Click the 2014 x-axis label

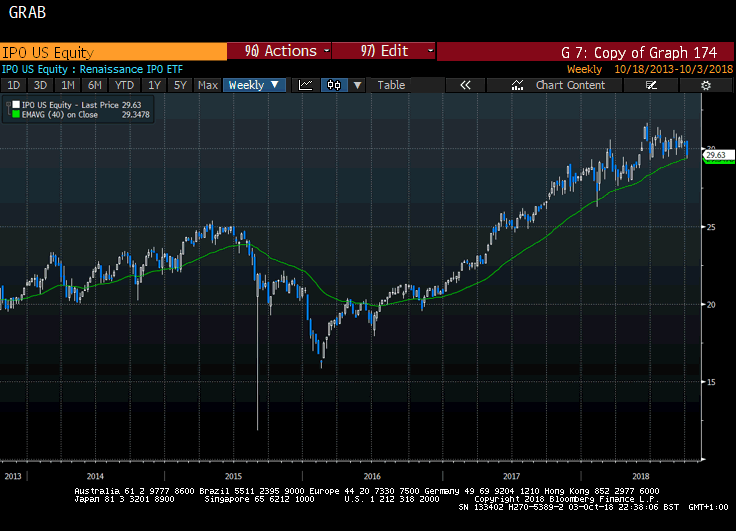[x=95, y=476]
